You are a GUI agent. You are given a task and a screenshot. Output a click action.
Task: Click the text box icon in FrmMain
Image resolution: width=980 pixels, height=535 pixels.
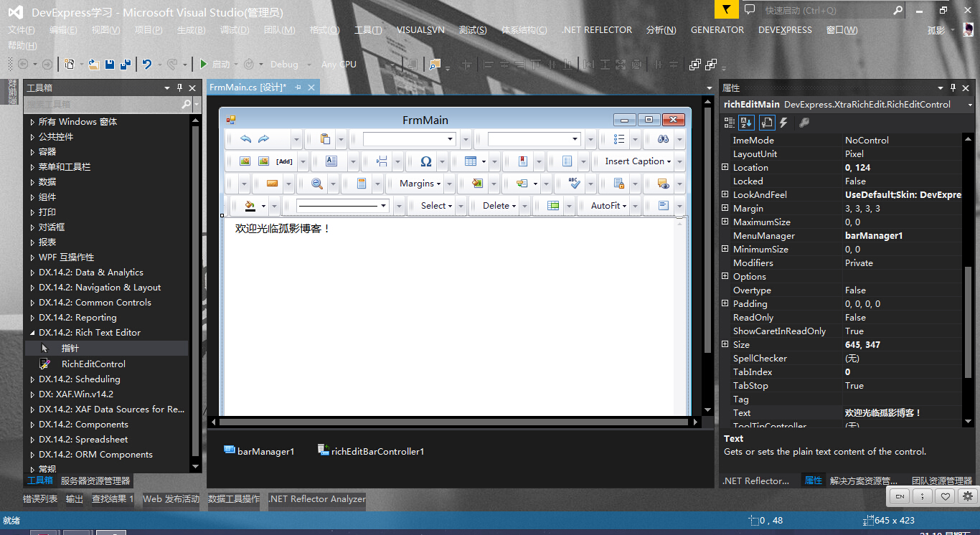click(x=331, y=161)
